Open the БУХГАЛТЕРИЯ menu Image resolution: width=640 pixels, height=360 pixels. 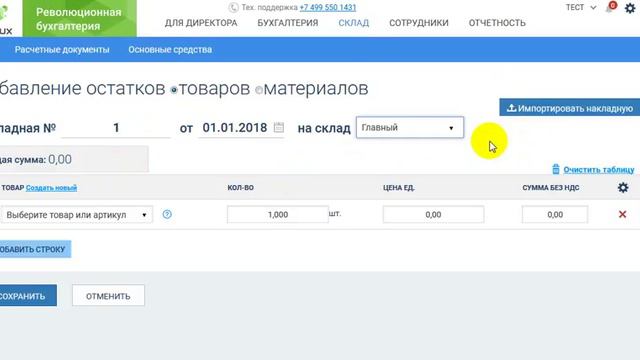[288, 23]
